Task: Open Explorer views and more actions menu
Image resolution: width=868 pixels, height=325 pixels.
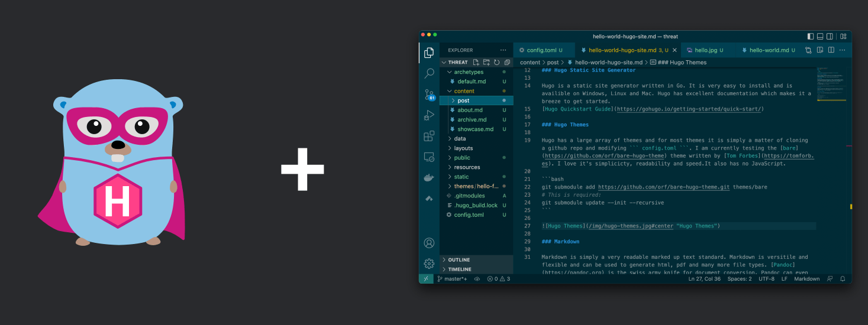Action: (x=504, y=50)
